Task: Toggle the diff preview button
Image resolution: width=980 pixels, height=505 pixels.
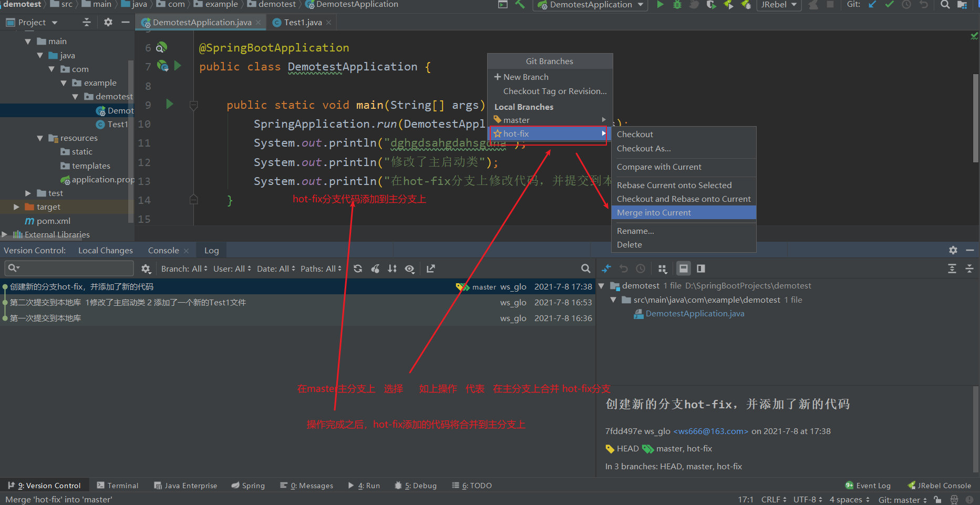Action: (x=701, y=269)
